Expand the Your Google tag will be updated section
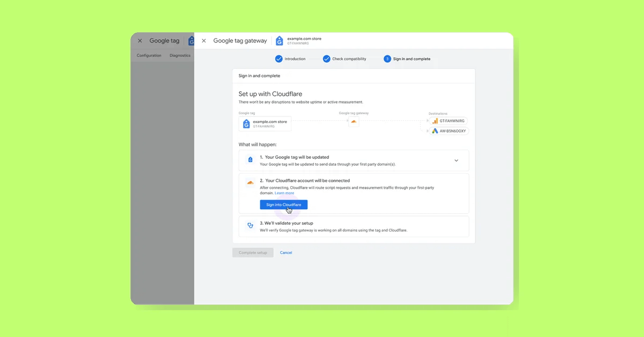This screenshot has height=337, width=644. click(x=456, y=160)
